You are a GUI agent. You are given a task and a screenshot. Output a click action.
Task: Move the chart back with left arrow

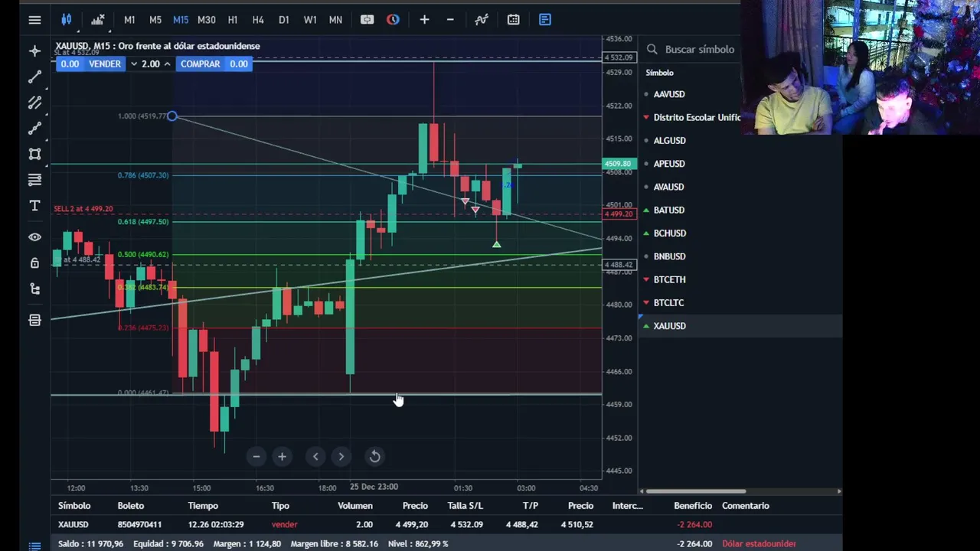[x=315, y=457]
